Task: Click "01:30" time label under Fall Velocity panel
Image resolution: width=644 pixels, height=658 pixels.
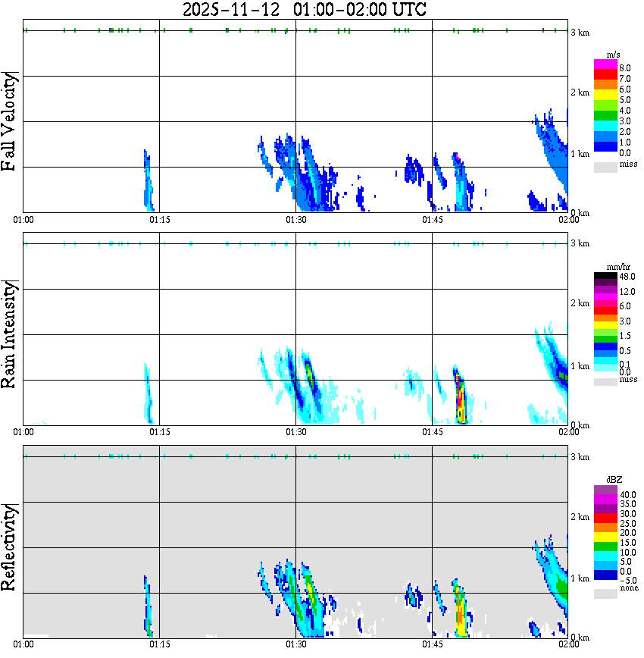Action: click(296, 220)
